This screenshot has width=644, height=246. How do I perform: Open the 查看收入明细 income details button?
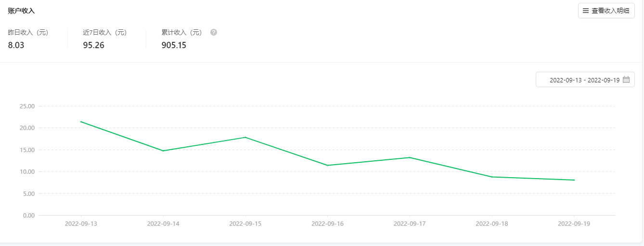pyautogui.click(x=606, y=11)
